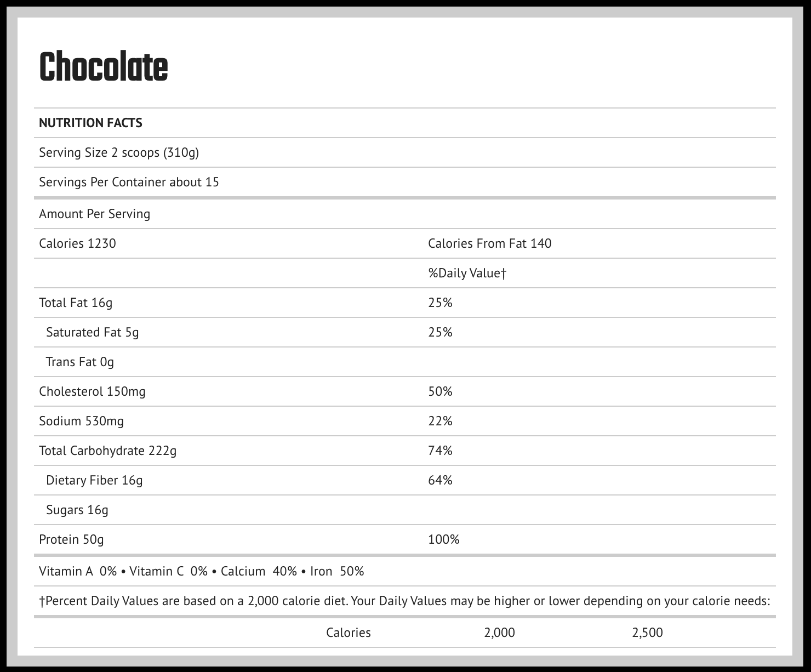Click the Sugars 16g label
The image size is (811, 672).
point(77,510)
